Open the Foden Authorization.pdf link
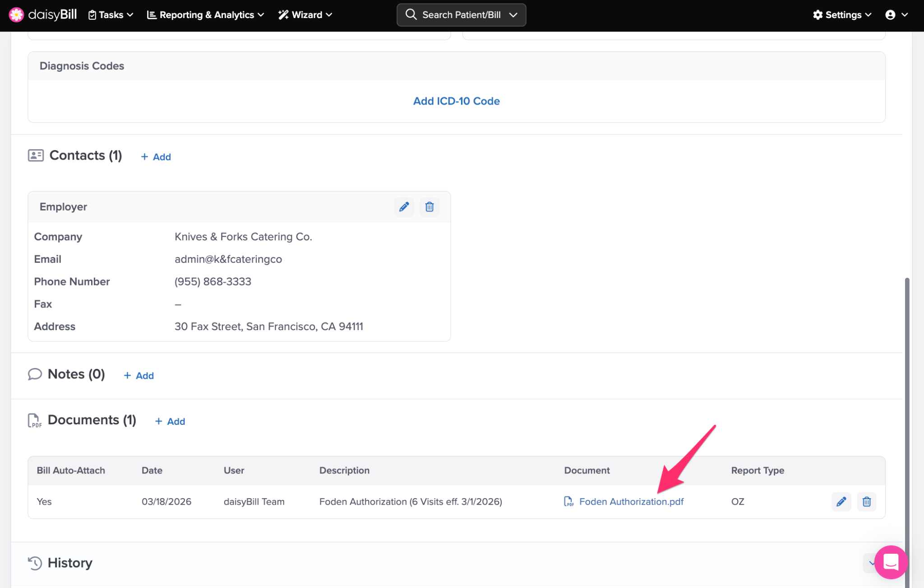Viewport: 924px width, 588px height. (x=631, y=502)
